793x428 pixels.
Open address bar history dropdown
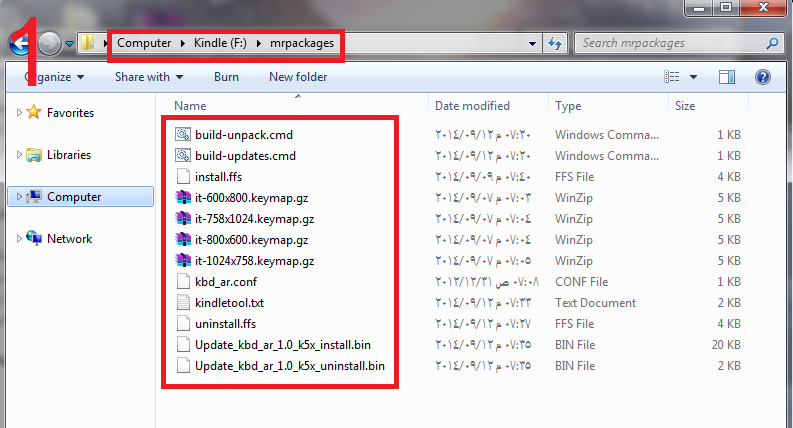point(532,44)
